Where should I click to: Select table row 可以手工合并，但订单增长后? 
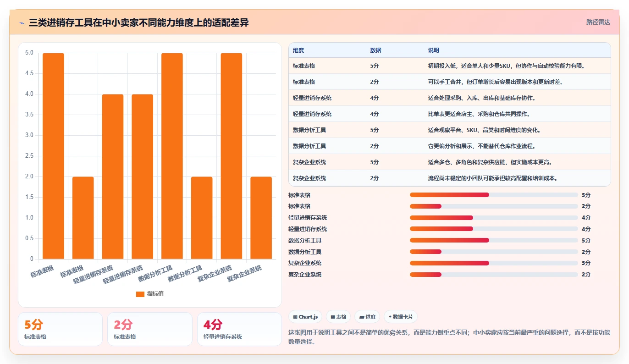click(x=450, y=82)
